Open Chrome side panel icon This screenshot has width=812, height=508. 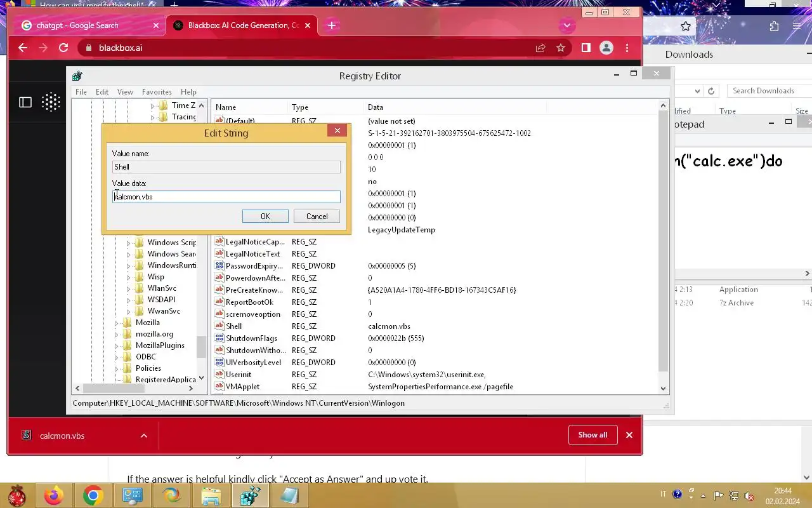(586, 48)
